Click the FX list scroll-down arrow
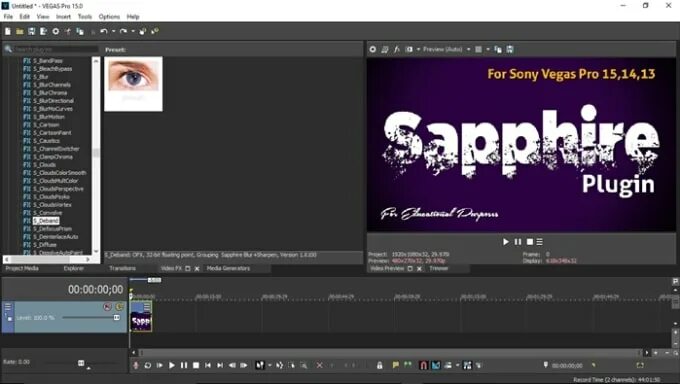680x384 pixels. coord(96,251)
